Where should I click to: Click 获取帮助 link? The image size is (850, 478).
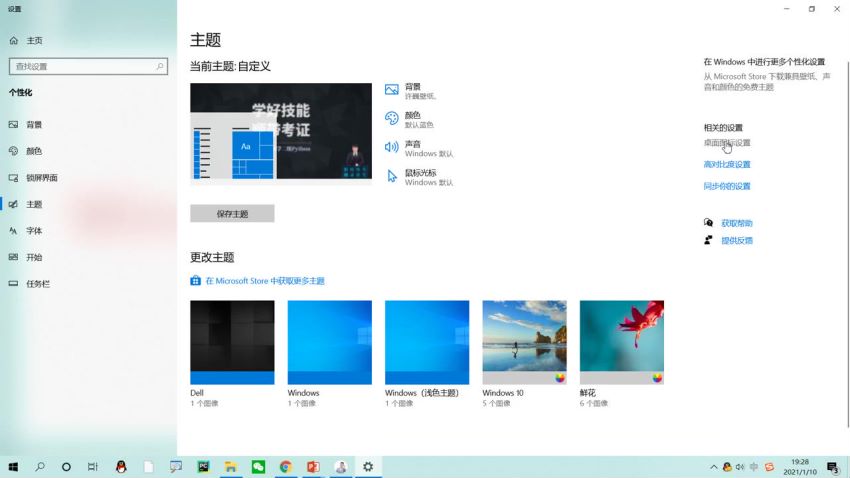coord(737,223)
